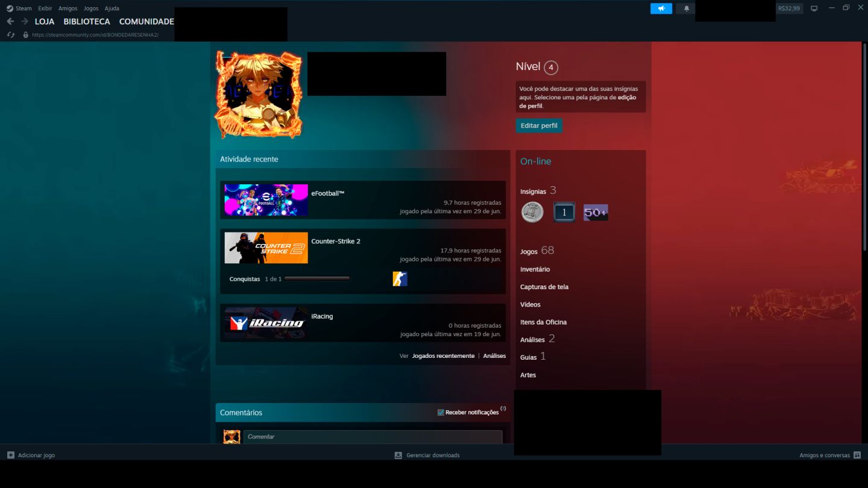The image size is (868, 488).
Task: Click the Gerenciar downloads icon
Action: 398,455
